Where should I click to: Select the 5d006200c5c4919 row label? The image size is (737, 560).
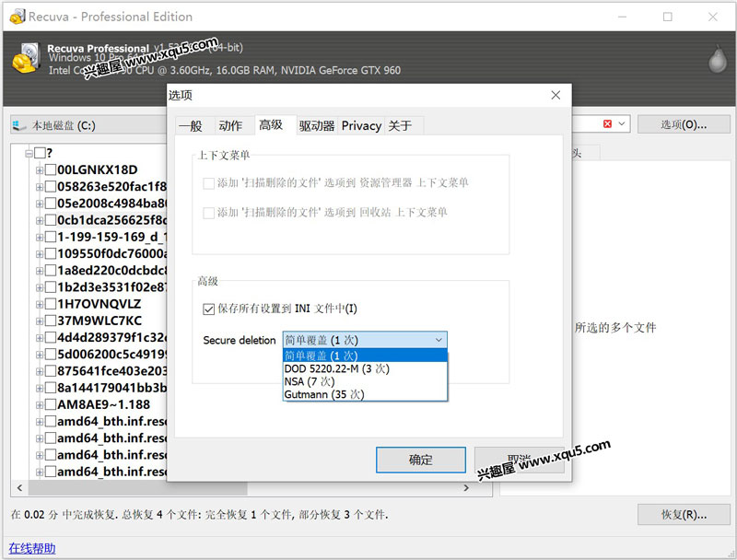(x=112, y=355)
